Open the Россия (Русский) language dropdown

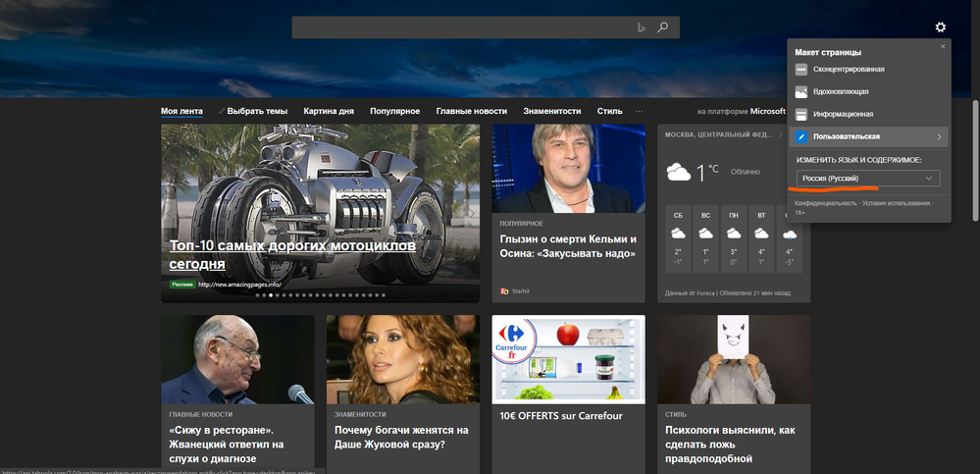click(868, 179)
